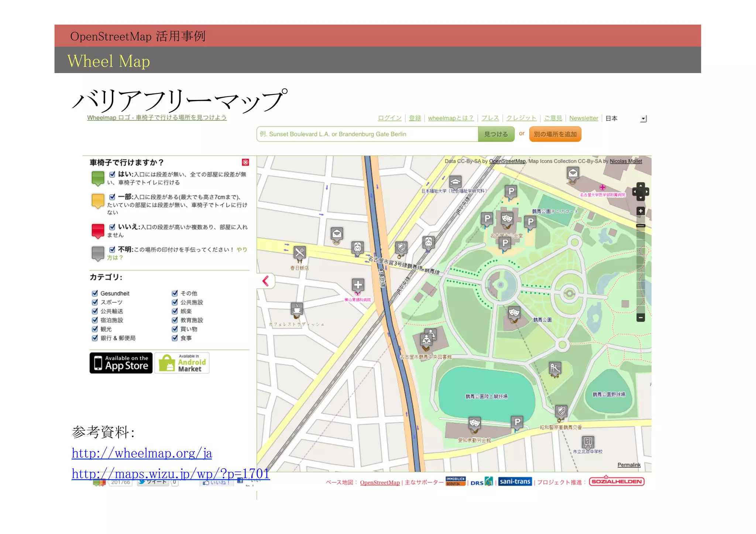The height and width of the screenshot is (534, 756).
Task: Click the location search input field
Action: click(x=367, y=134)
